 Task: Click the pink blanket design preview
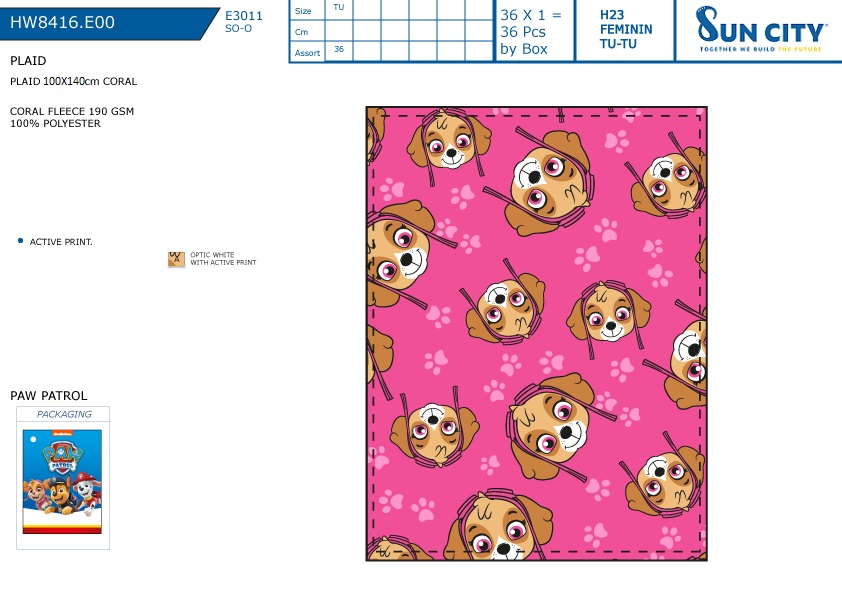point(536,333)
